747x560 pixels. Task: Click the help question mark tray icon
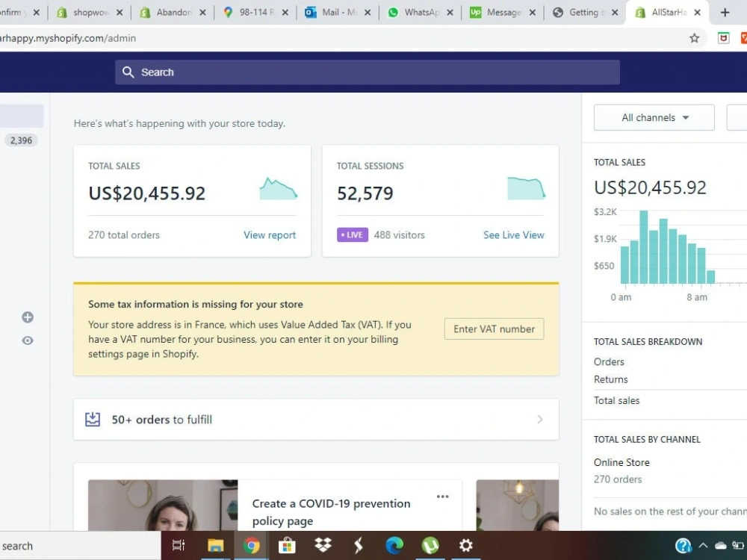coord(684,546)
